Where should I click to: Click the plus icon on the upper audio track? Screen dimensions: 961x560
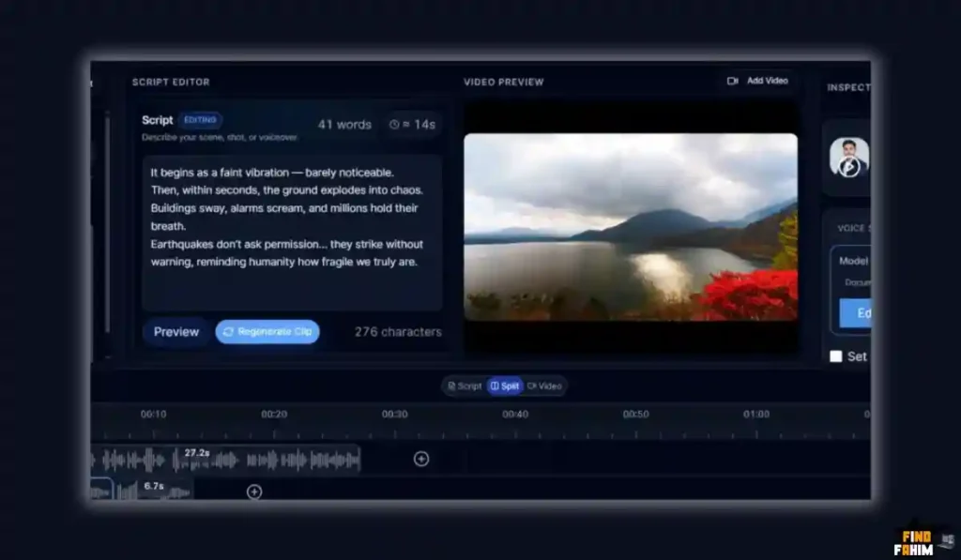(x=421, y=459)
